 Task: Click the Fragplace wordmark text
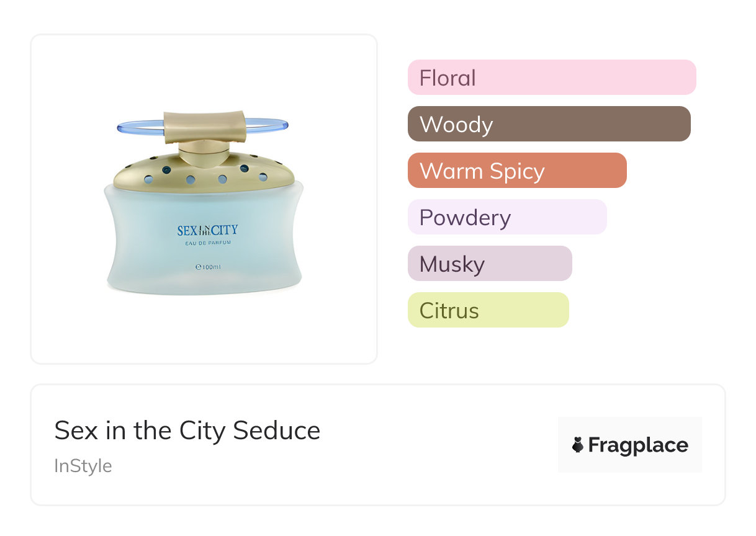point(638,445)
